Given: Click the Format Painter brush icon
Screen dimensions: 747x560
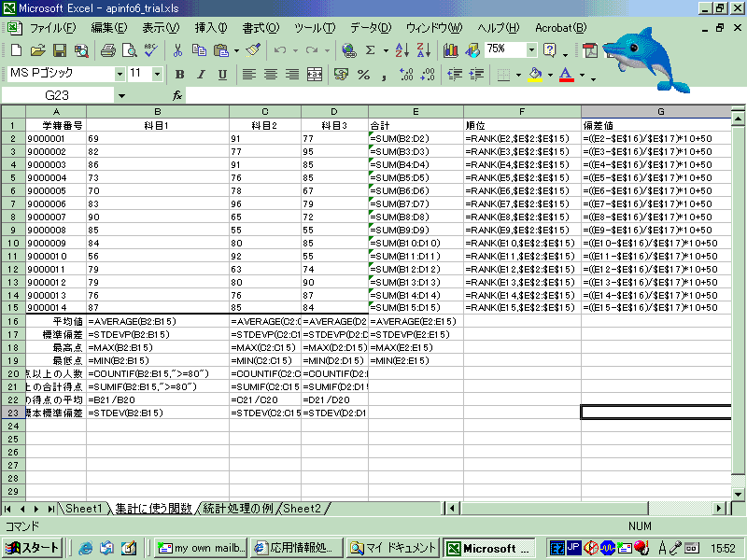Looking at the screenshot, I should [253, 49].
